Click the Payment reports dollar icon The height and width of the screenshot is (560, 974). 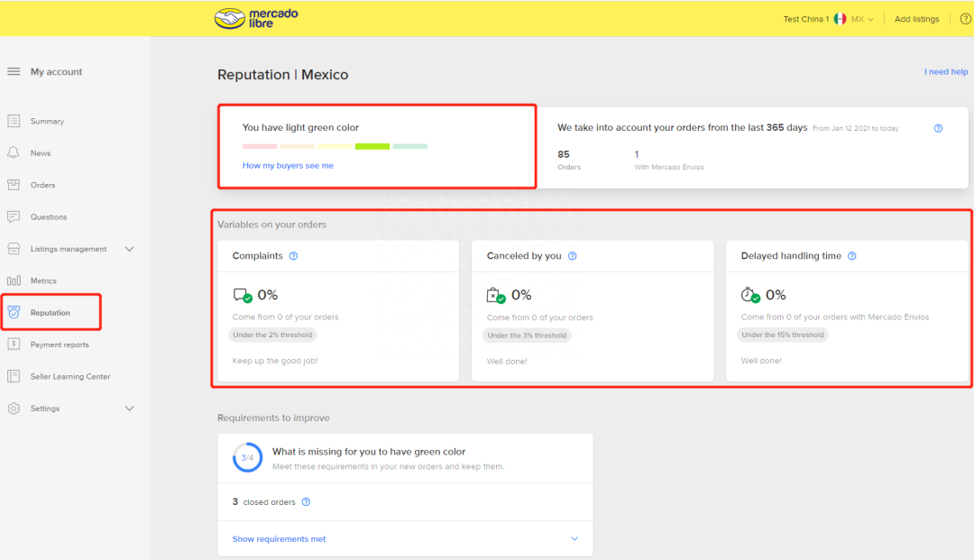[14, 344]
